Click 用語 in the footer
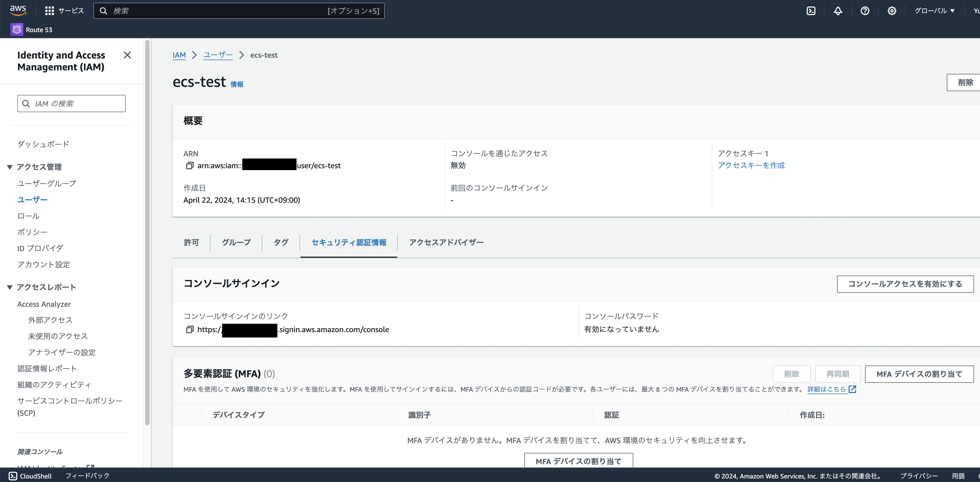980x482 pixels. pyautogui.click(x=958, y=476)
